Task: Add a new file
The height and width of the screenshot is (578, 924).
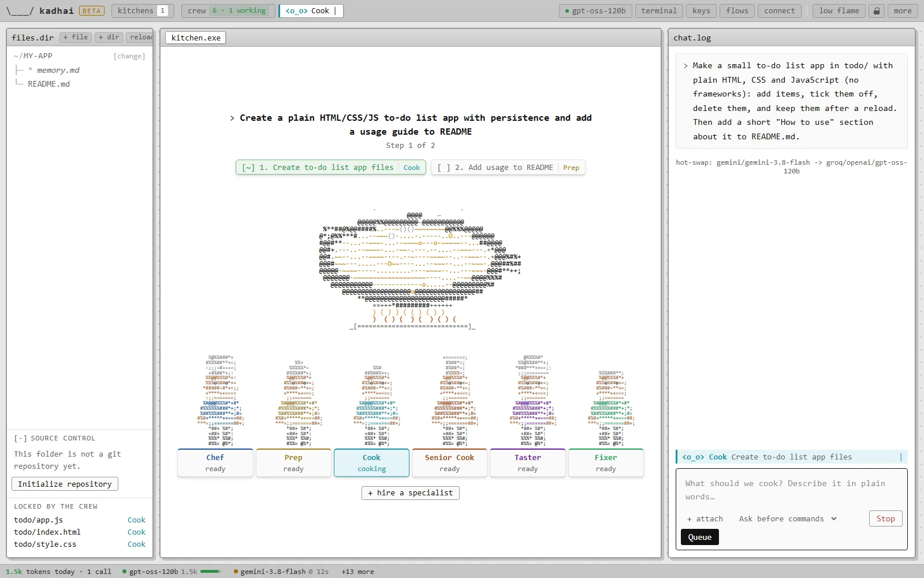Action: click(76, 37)
